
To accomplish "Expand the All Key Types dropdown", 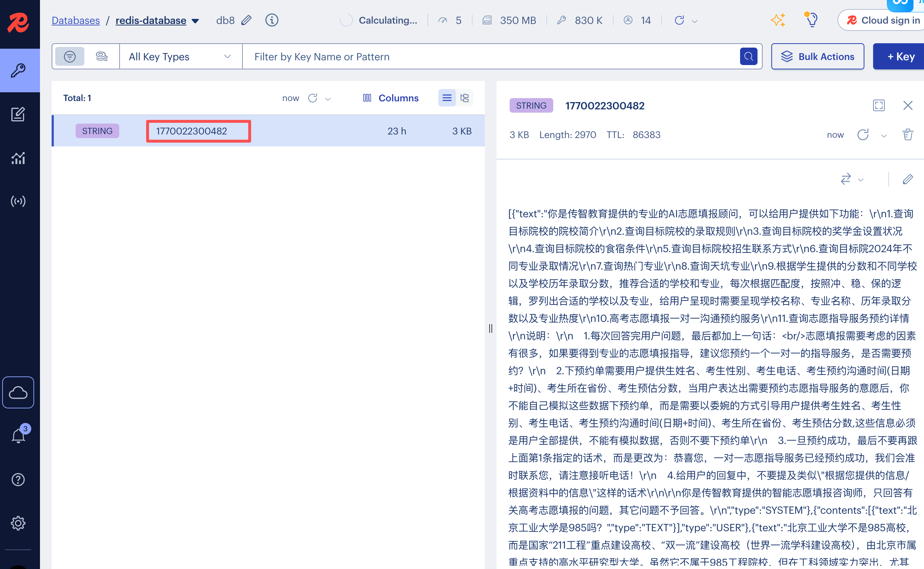I will (180, 56).
